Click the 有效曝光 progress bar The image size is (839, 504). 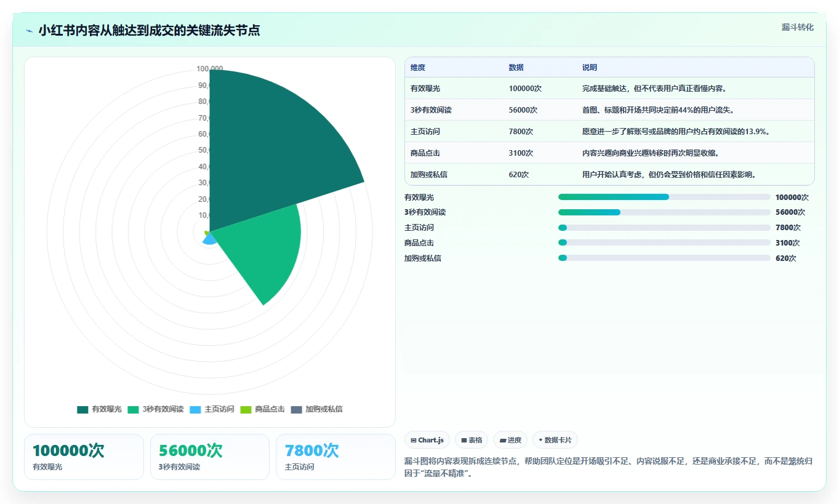click(x=664, y=197)
